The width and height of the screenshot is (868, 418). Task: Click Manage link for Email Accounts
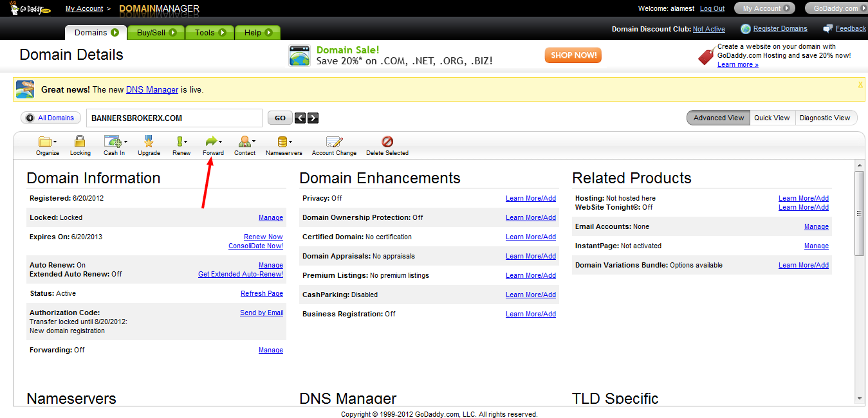click(817, 226)
